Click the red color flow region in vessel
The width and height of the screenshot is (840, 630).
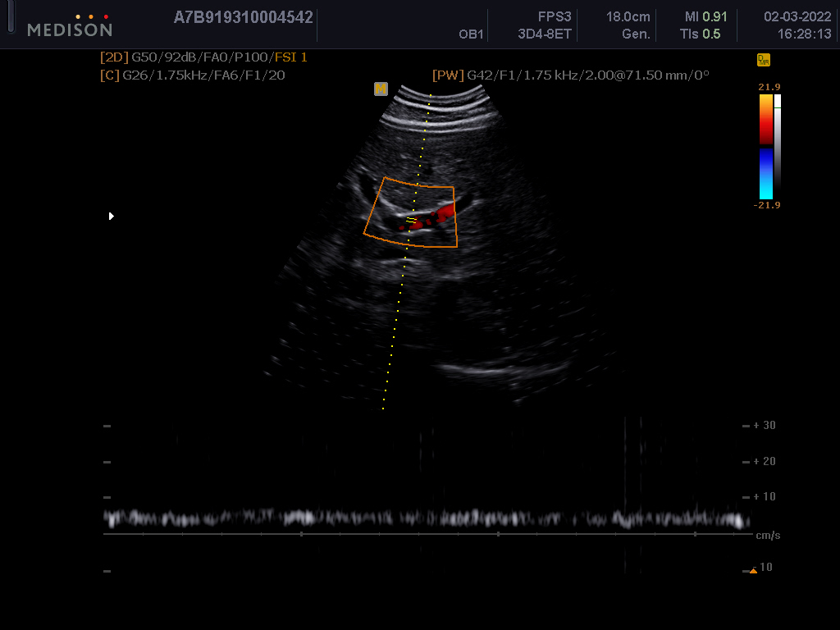(436, 216)
